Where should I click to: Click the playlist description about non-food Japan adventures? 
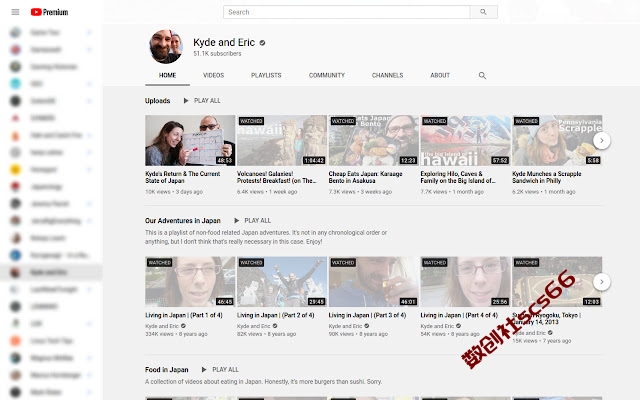coord(266,237)
